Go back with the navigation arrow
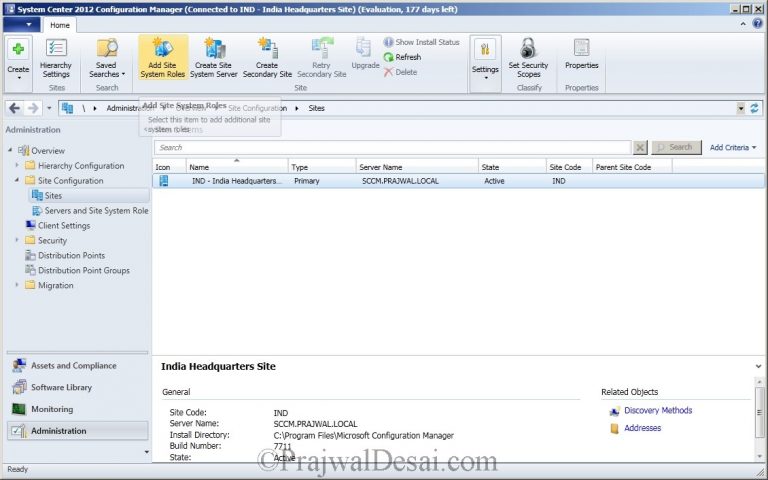The width and height of the screenshot is (768, 480). tap(15, 108)
